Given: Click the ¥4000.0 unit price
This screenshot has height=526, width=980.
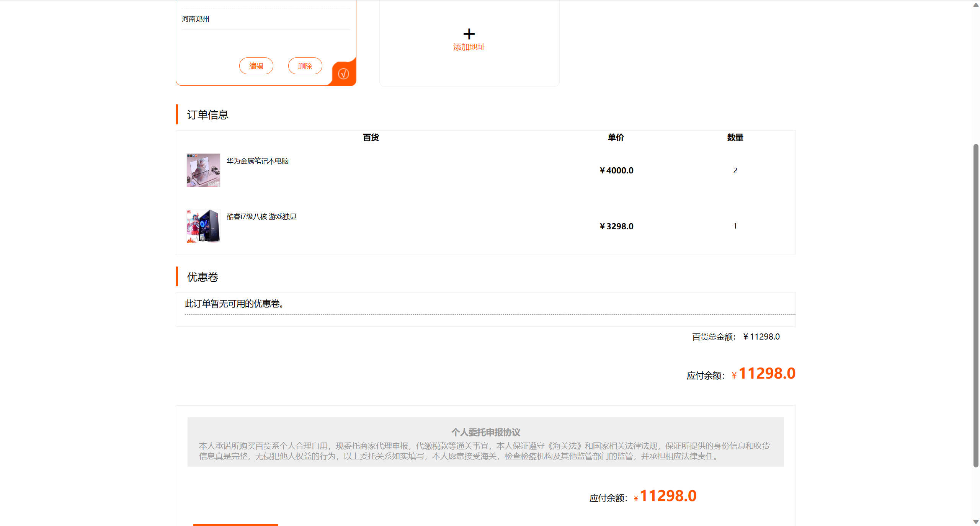Looking at the screenshot, I should pos(616,170).
